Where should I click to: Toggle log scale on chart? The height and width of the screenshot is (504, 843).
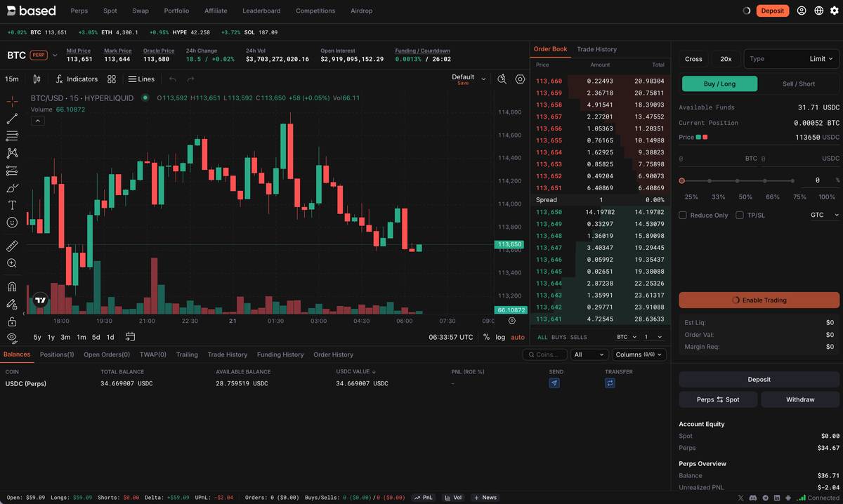coord(500,337)
